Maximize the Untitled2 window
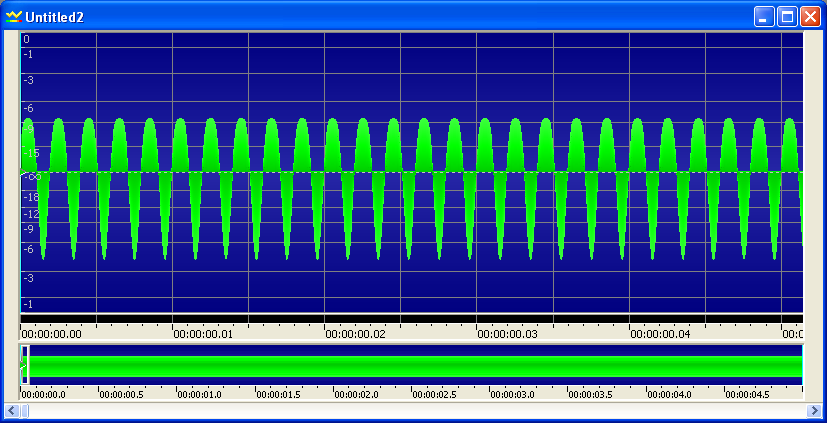Screen dimensions: 827x423 (x=787, y=16)
